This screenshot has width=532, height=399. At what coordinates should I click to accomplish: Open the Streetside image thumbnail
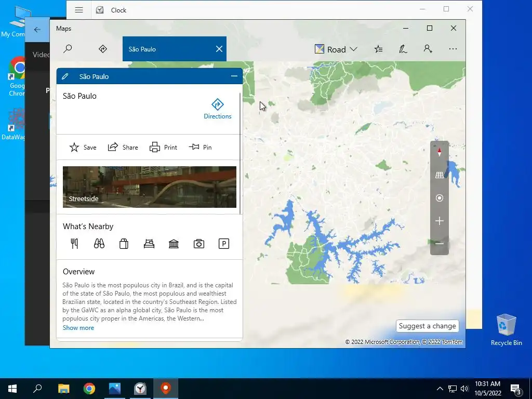click(150, 187)
